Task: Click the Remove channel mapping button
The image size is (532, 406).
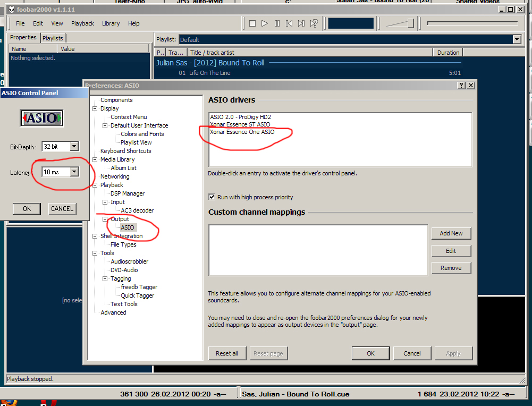Action: (451, 268)
